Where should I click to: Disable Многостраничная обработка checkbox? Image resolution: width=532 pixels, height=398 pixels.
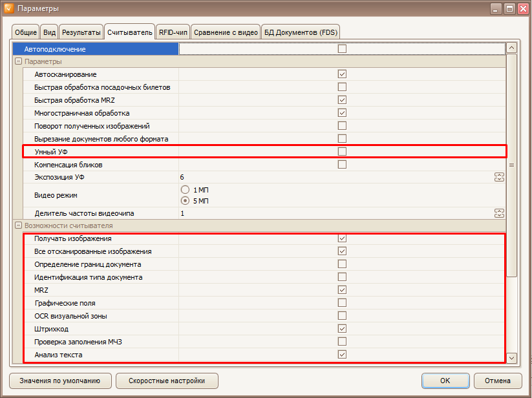pos(342,112)
